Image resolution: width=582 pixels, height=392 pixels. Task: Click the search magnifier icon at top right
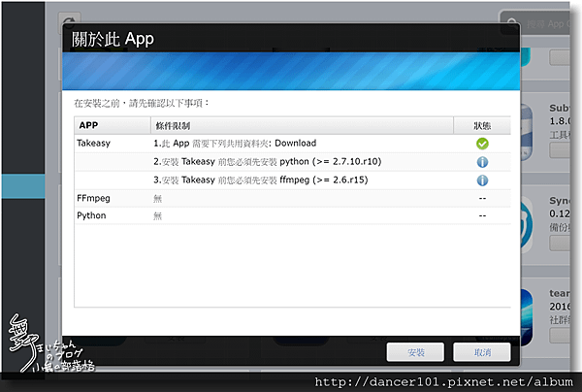coord(512,23)
